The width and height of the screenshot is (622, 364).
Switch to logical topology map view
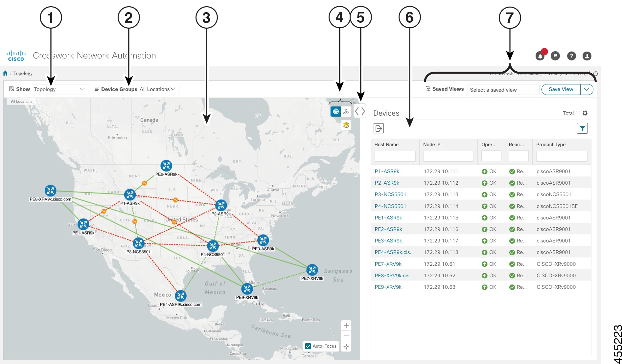pos(346,111)
